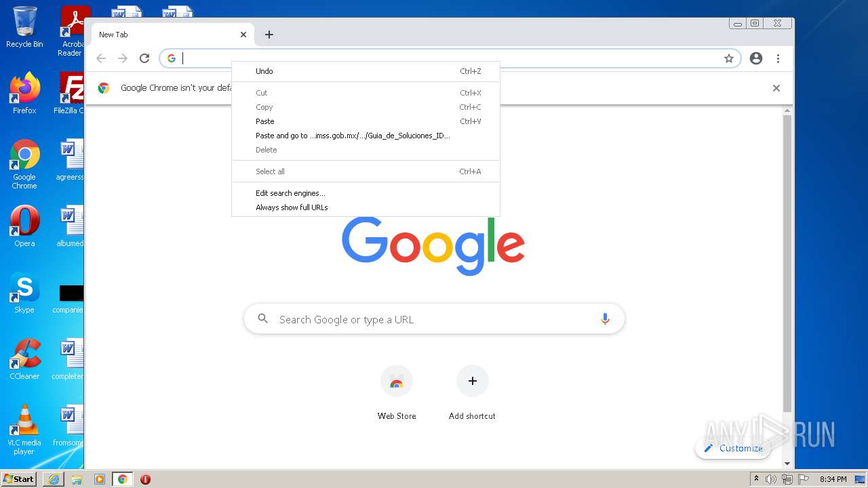Open Internet Explorer from the taskbar
This screenshot has width=868, height=488.
[x=54, y=479]
